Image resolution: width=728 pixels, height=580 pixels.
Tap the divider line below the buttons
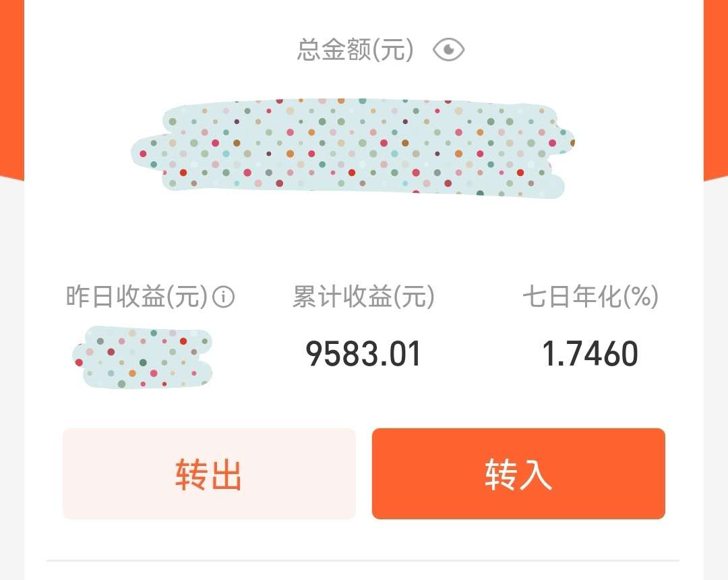tap(363, 561)
